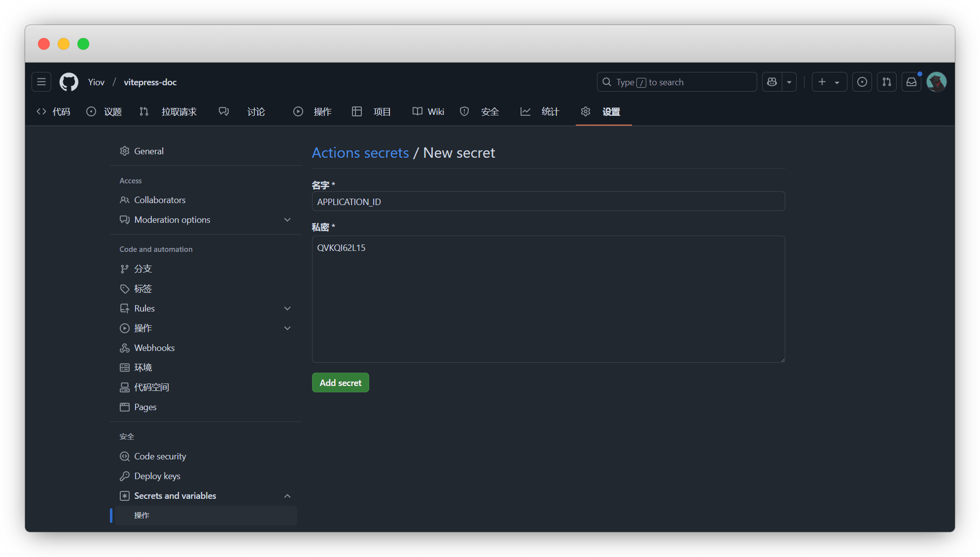
Task: Open the Copilot dropdown arrow
Action: pos(789,82)
